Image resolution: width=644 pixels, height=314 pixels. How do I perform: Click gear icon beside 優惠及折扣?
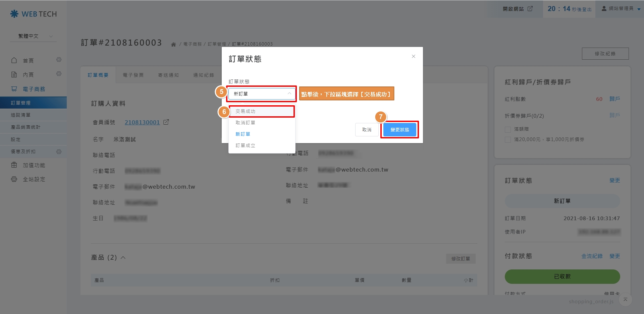(x=59, y=152)
